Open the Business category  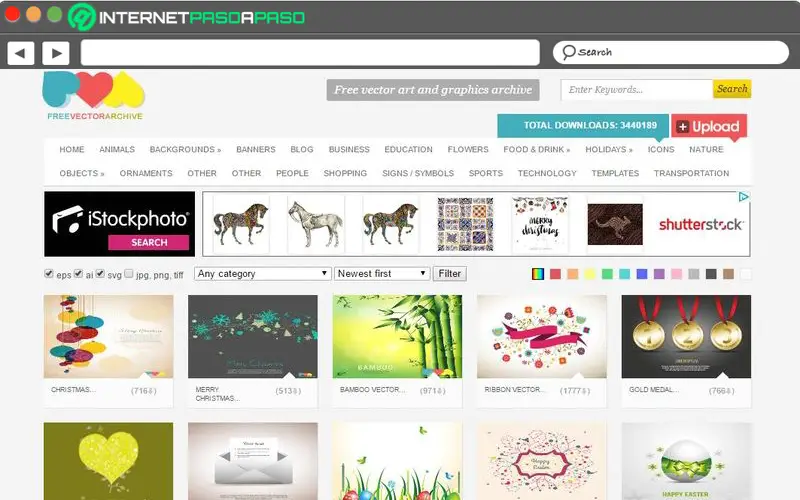(349, 149)
